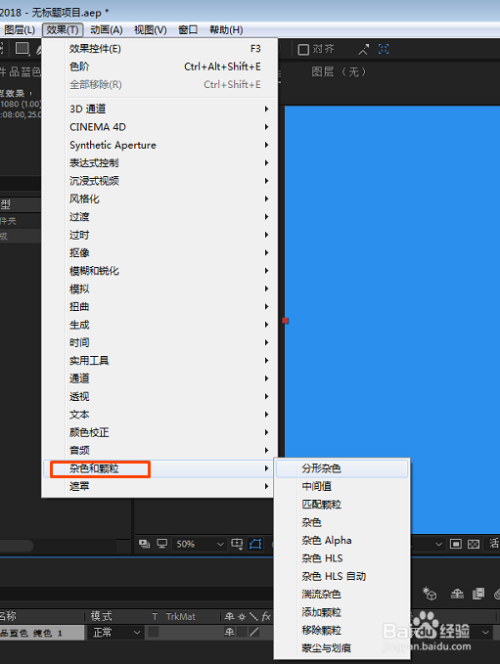The height and width of the screenshot is (664, 500).
Task: Select the 品蓝色 纯色 1 layer name
Action: 32,633
